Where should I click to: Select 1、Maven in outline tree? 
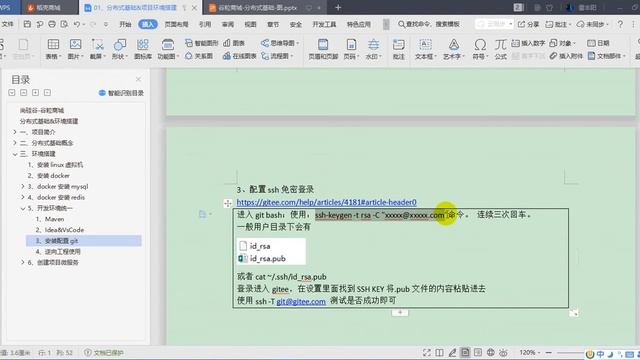[x=49, y=219]
